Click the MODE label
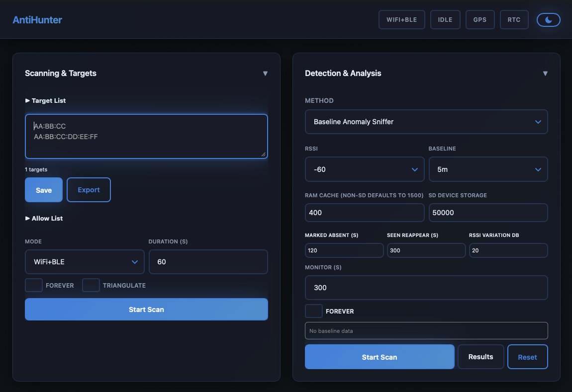572x392 pixels. [33, 241]
